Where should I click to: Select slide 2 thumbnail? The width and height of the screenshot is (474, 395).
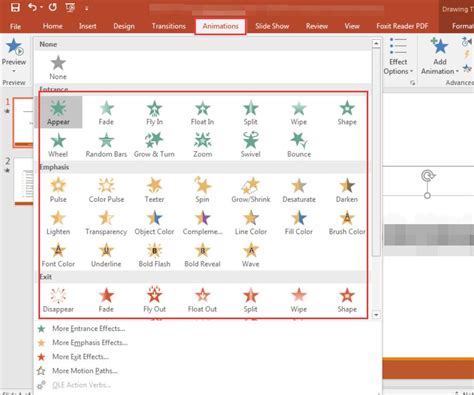[24, 182]
